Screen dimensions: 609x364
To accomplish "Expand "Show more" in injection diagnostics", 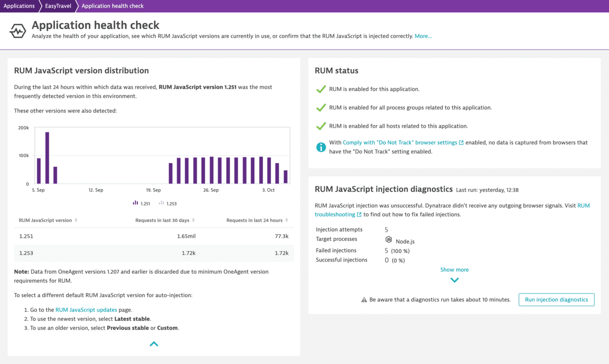I will [x=454, y=270].
